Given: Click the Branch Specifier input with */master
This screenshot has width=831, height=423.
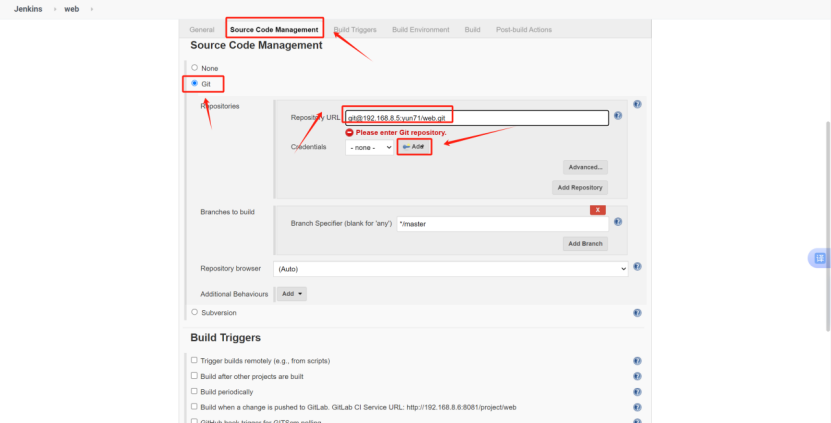Looking at the screenshot, I should pos(502,224).
